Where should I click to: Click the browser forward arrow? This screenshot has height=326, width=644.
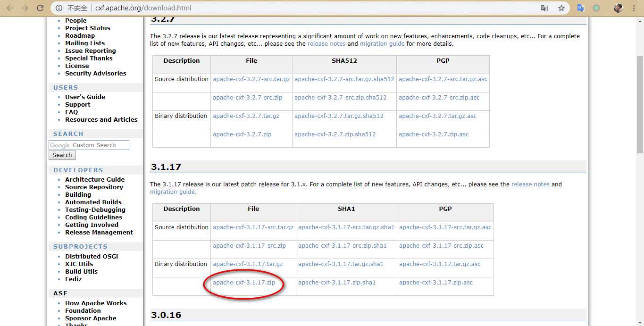(25, 8)
